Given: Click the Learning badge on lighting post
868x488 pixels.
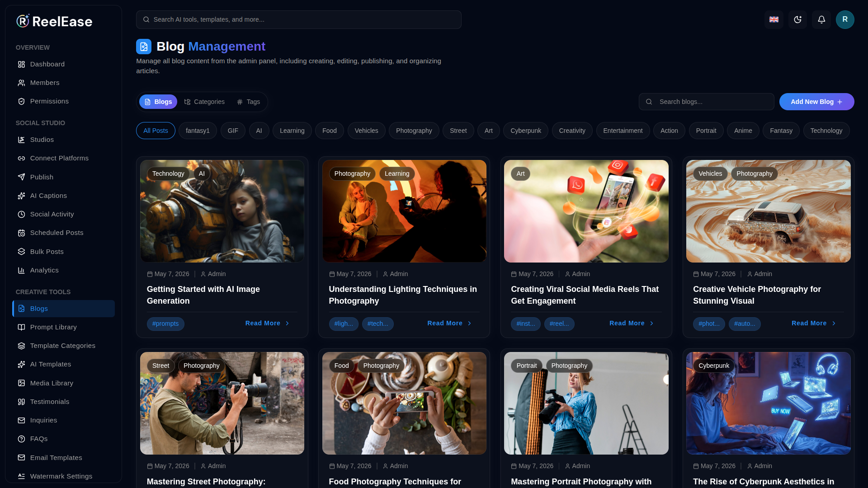Looking at the screenshot, I should [397, 174].
